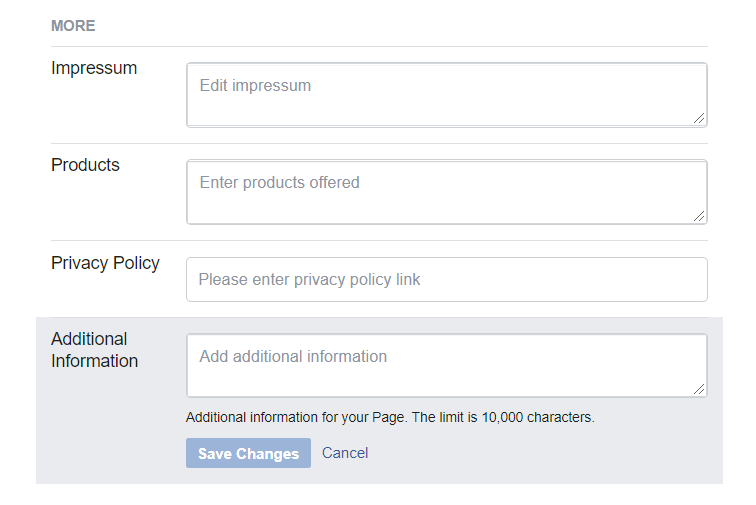
Task: Click the Save Changes button
Action: click(248, 453)
